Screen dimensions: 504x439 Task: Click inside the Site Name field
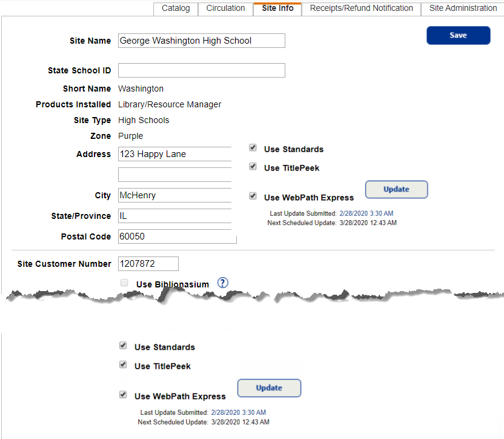[x=202, y=41]
